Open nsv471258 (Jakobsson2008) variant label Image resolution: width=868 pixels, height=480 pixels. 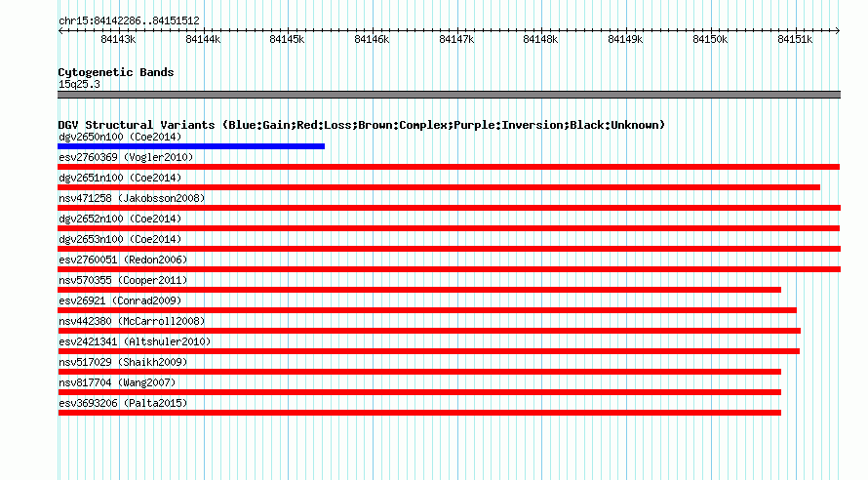(132, 198)
